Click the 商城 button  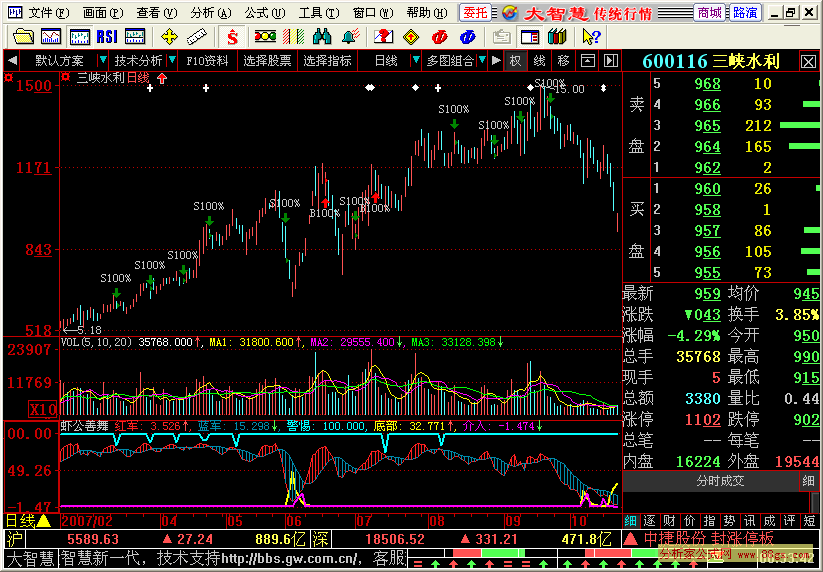(710, 13)
